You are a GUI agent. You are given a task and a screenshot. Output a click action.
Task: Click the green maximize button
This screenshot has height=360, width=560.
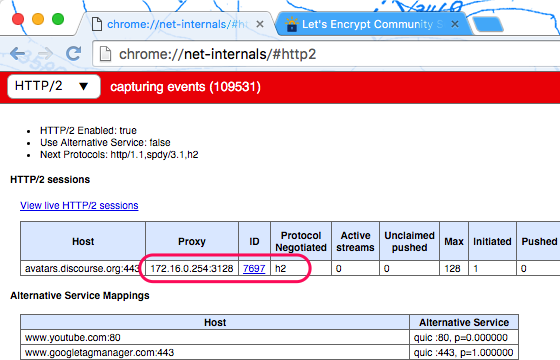tap(58, 19)
